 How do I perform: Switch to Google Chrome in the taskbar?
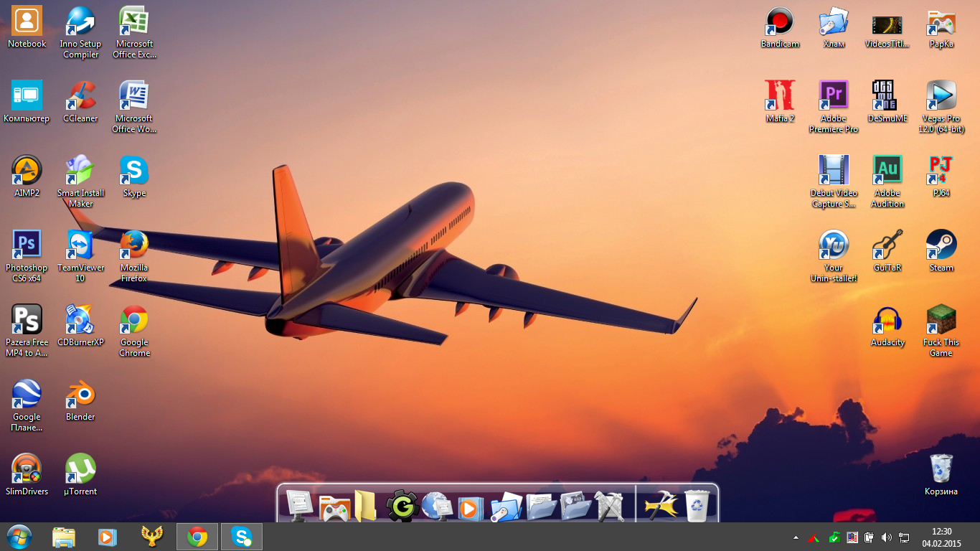197,537
